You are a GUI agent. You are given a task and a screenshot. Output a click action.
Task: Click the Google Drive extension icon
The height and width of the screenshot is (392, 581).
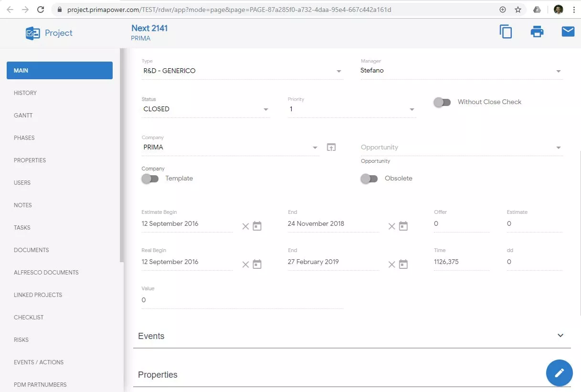coord(537,10)
